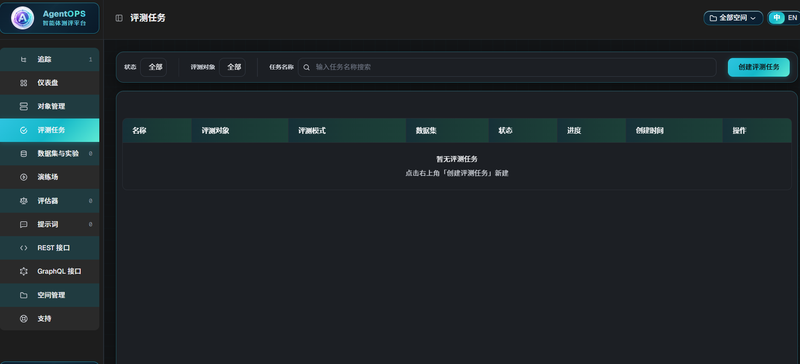Go to REST 接口 menu item
800x364 pixels.
click(49, 248)
